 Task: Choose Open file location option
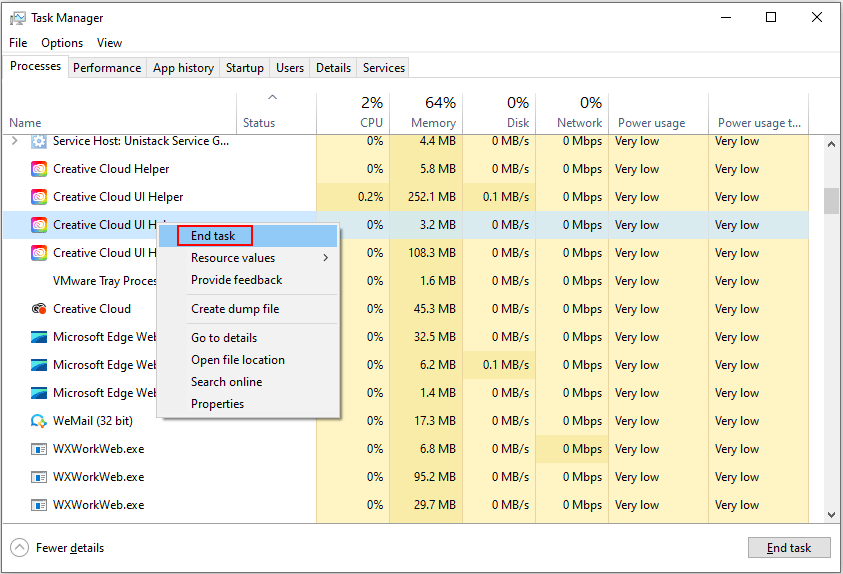[x=248, y=360]
